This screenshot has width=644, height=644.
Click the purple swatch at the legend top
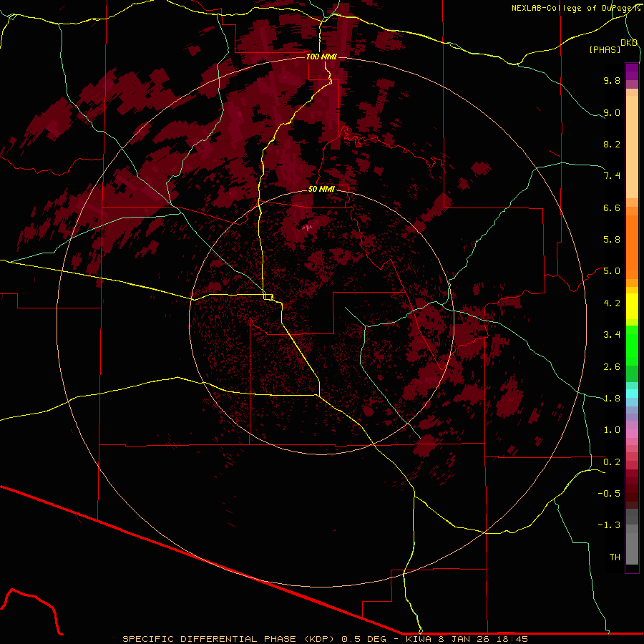632,72
